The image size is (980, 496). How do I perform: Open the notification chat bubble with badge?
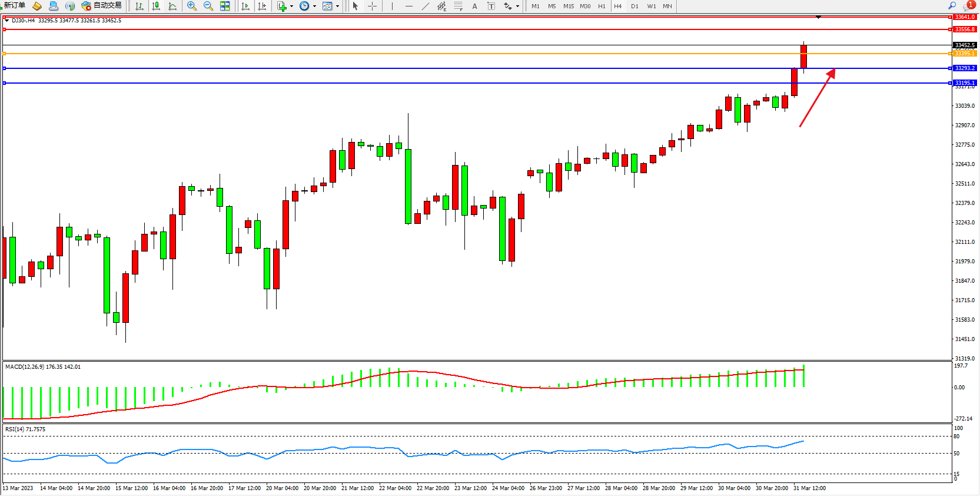pyautogui.click(x=967, y=6)
